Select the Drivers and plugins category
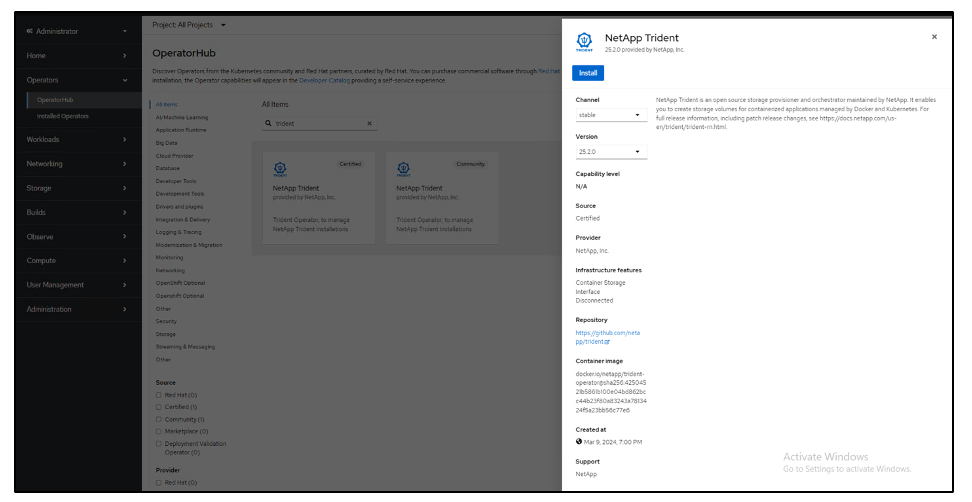 tap(179, 206)
